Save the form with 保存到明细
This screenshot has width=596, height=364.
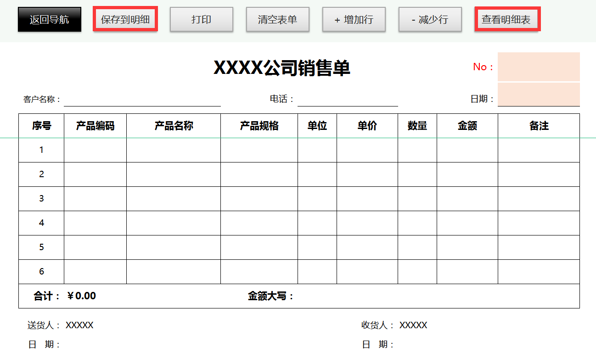tap(125, 20)
